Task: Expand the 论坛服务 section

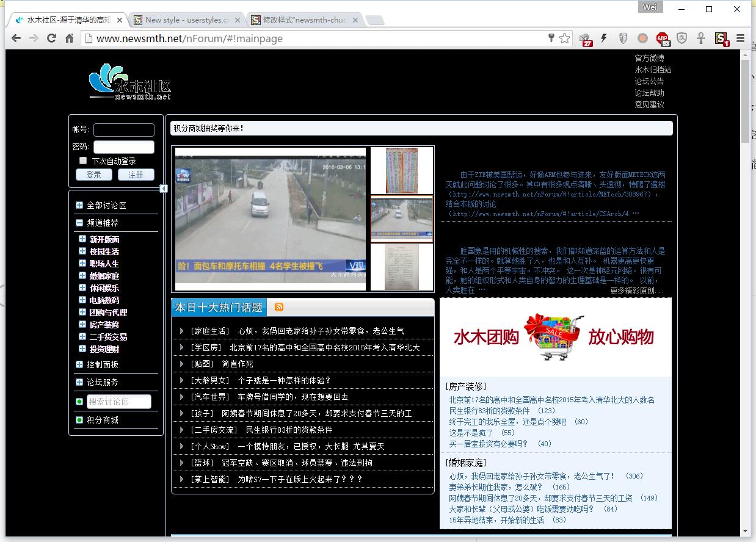Action: click(x=79, y=382)
